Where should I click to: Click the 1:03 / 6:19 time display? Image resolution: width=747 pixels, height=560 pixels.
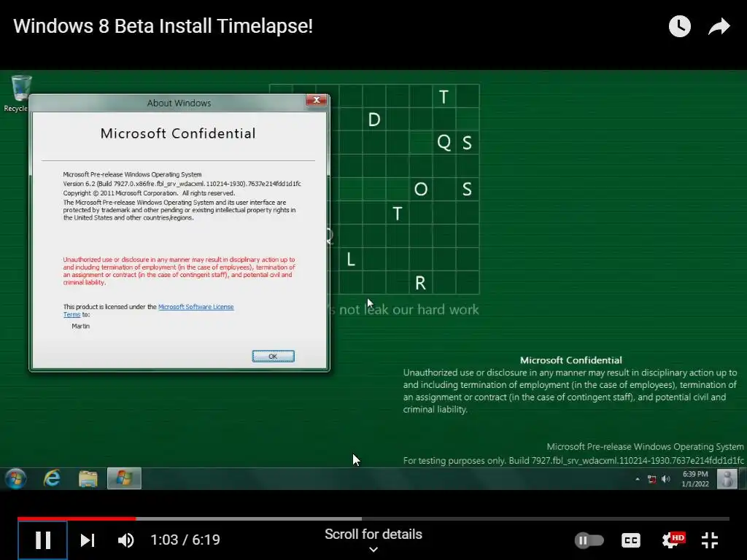185,540
